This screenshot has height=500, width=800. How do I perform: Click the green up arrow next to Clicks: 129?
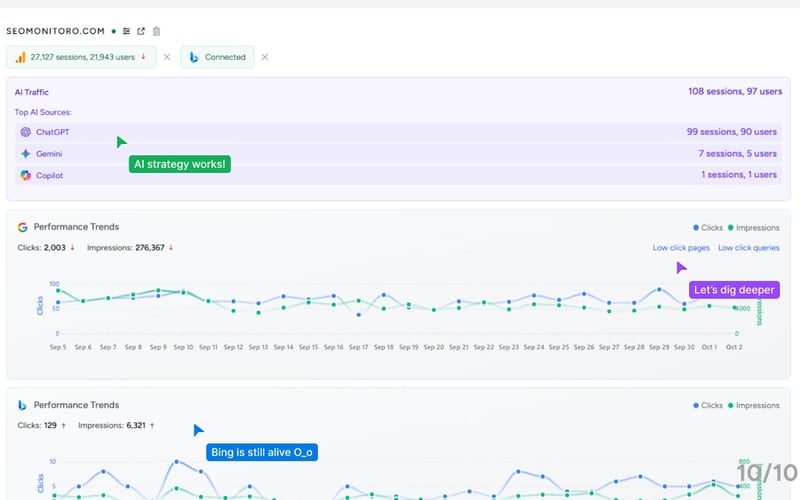tap(63, 426)
